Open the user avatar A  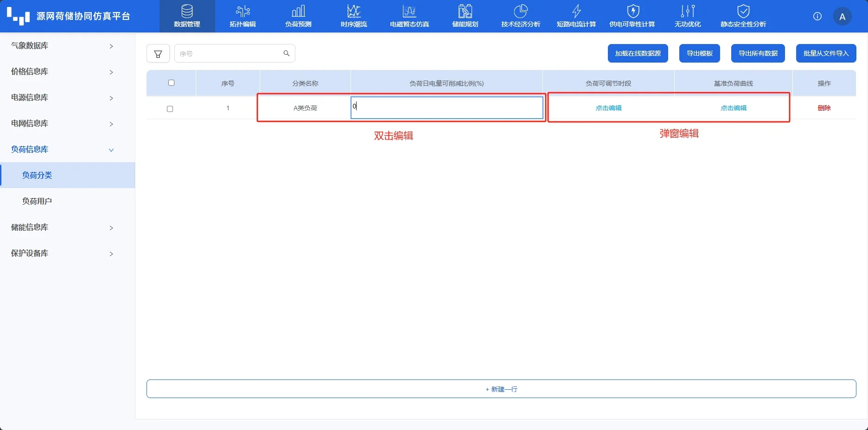click(x=842, y=17)
